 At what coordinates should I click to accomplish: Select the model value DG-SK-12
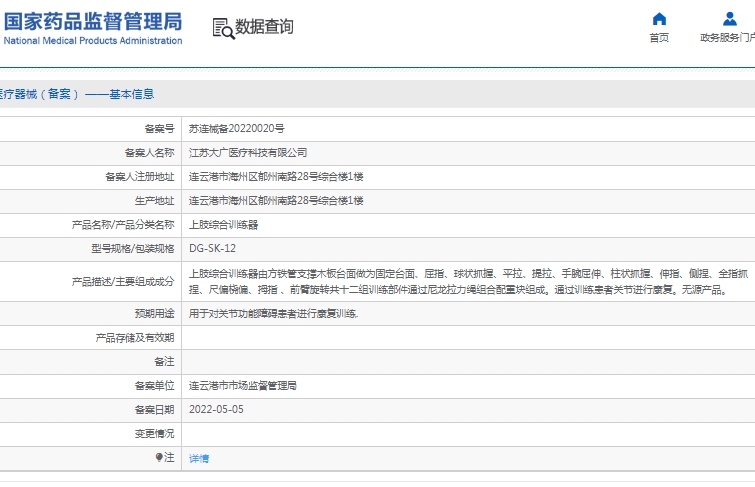pos(212,249)
